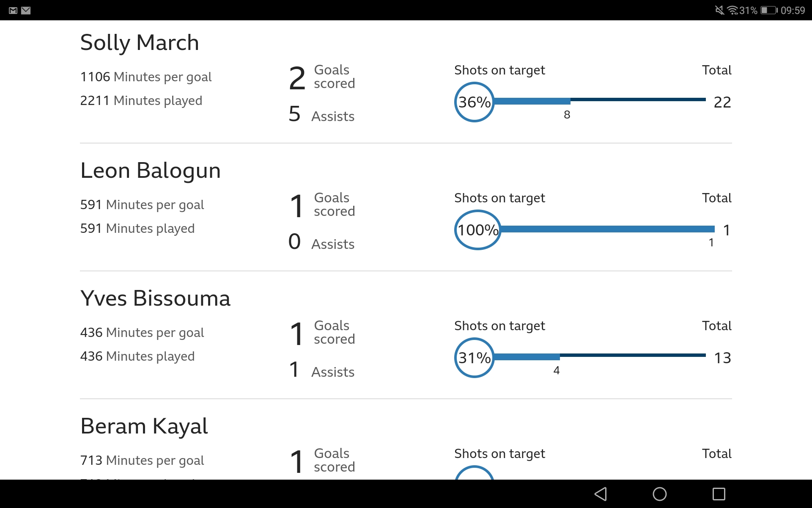Select the Yves Bissouma player name
812x508 pixels.
155,298
